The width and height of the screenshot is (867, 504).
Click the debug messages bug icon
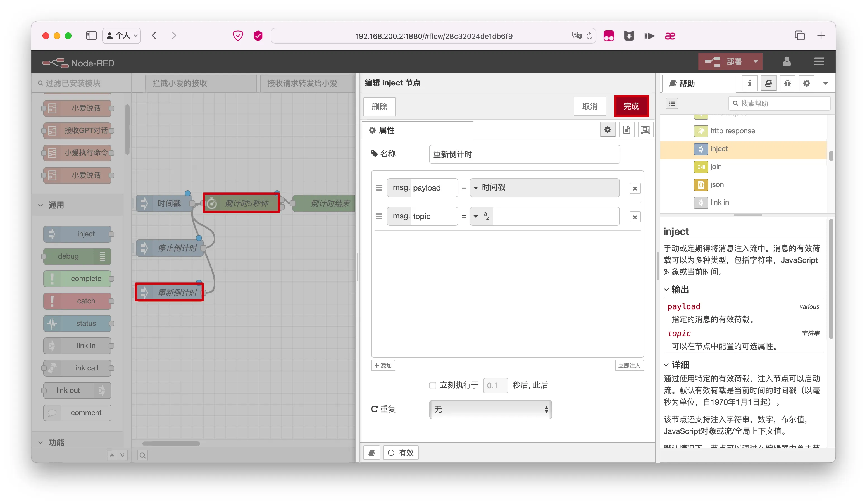(787, 83)
